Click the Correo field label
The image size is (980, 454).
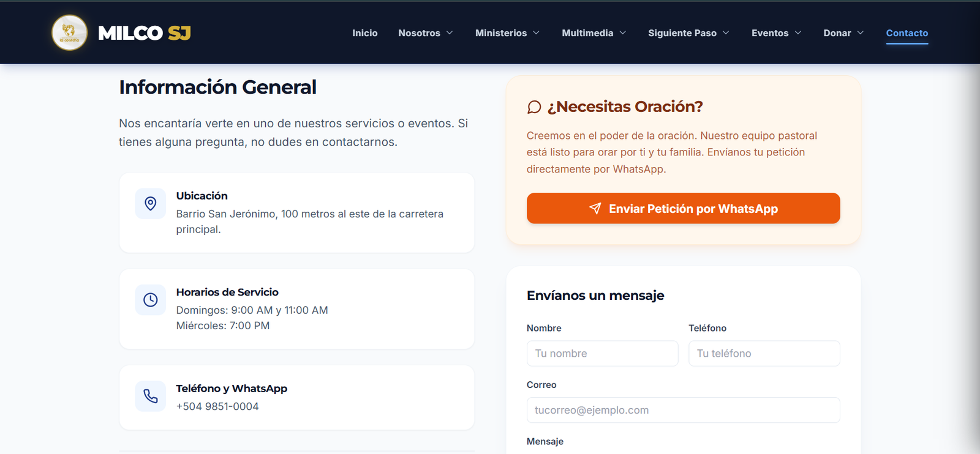click(x=541, y=385)
